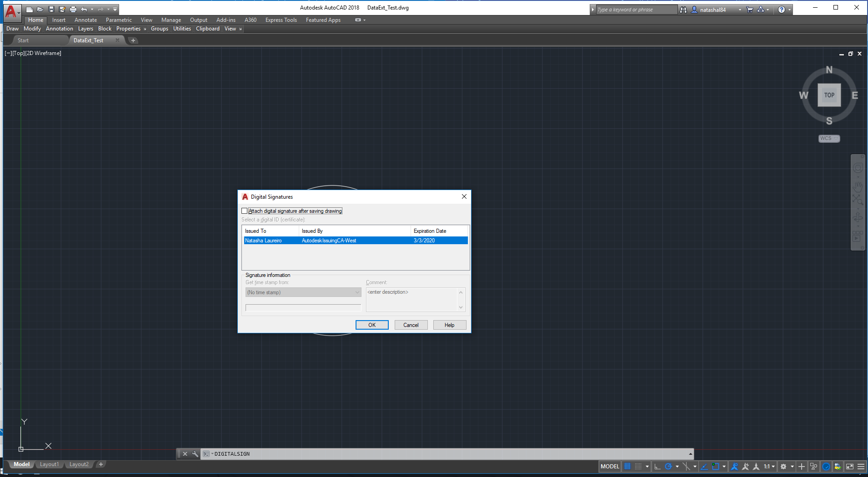868x477 pixels.
Task: Toggle ortho mode in status bar
Action: click(657, 467)
